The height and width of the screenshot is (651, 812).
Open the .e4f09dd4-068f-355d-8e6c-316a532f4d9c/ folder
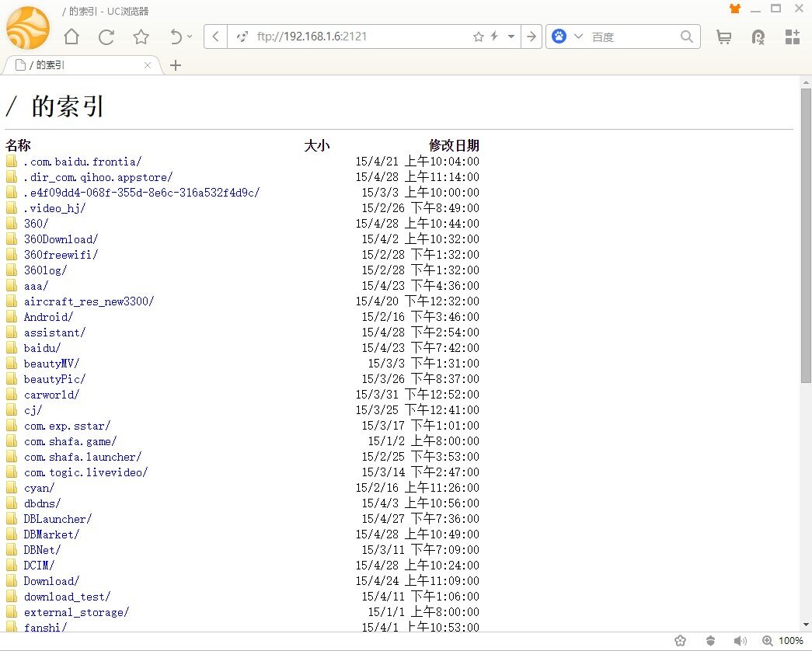coord(142,193)
